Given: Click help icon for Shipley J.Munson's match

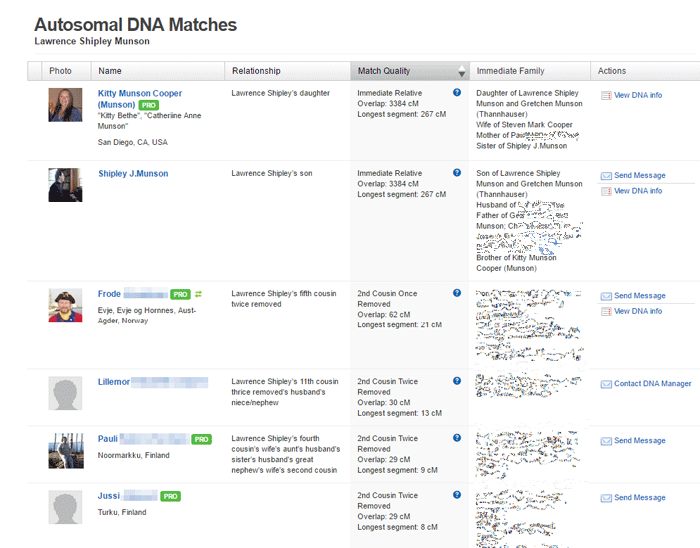Looking at the screenshot, I should 457,173.
